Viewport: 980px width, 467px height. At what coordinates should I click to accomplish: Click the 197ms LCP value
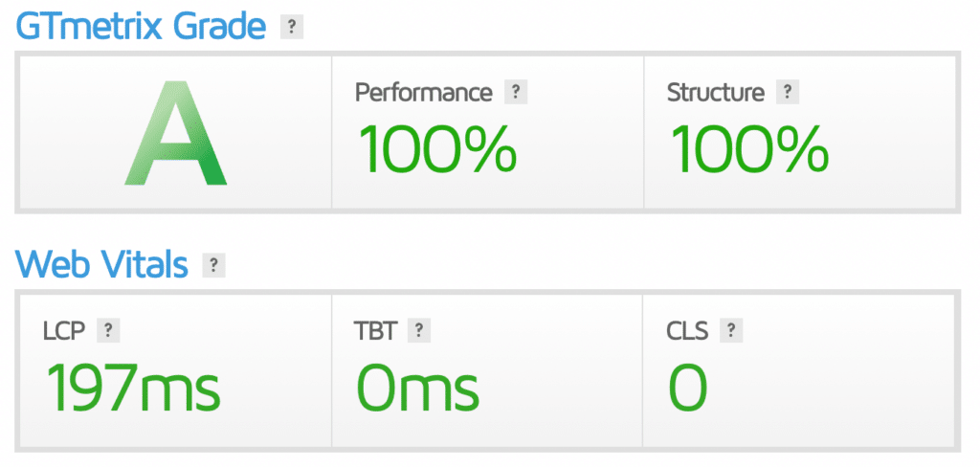tap(133, 388)
